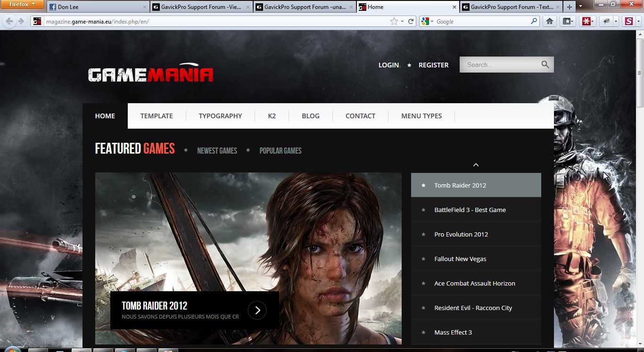Select Pro Evolution 2012 in list

(476, 234)
